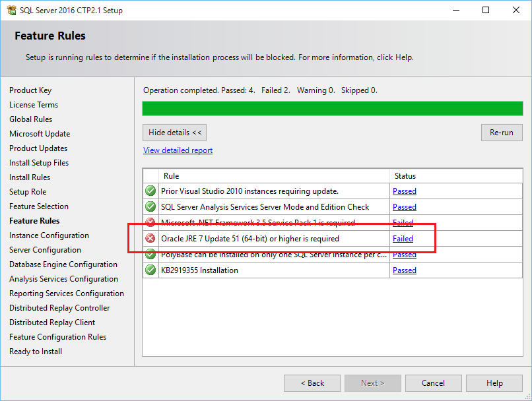Image resolution: width=532 pixels, height=401 pixels.
Task: Open Help for Feature Rules
Action: click(494, 383)
